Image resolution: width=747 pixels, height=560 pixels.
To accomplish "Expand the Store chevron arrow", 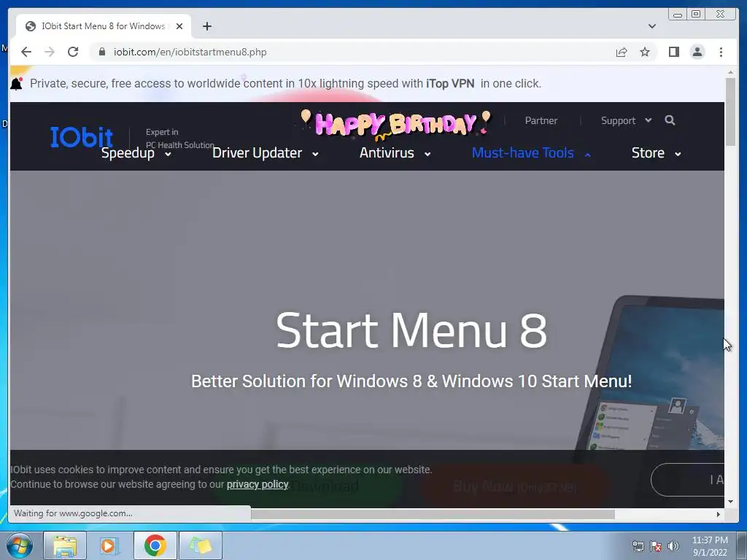I will 678,155.
